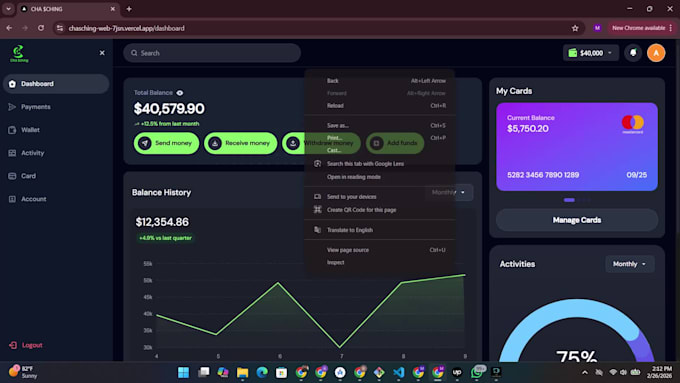This screenshot has width=680, height=383.
Task: Open the Dashboard sidebar item
Action: point(56,84)
